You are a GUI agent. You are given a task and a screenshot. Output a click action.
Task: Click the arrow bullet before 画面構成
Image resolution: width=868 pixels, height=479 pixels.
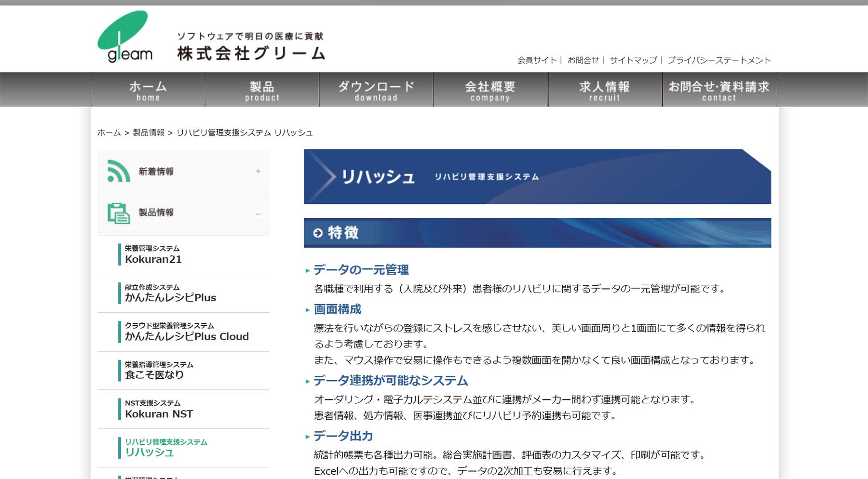(x=308, y=310)
